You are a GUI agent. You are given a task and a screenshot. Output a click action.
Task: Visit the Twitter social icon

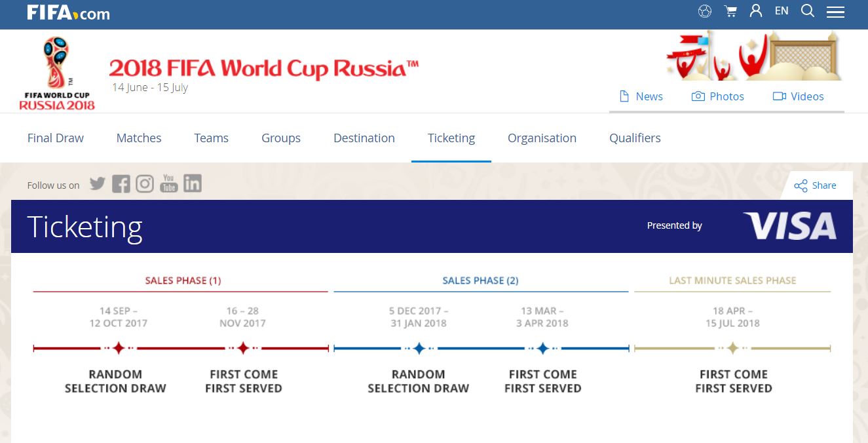98,183
